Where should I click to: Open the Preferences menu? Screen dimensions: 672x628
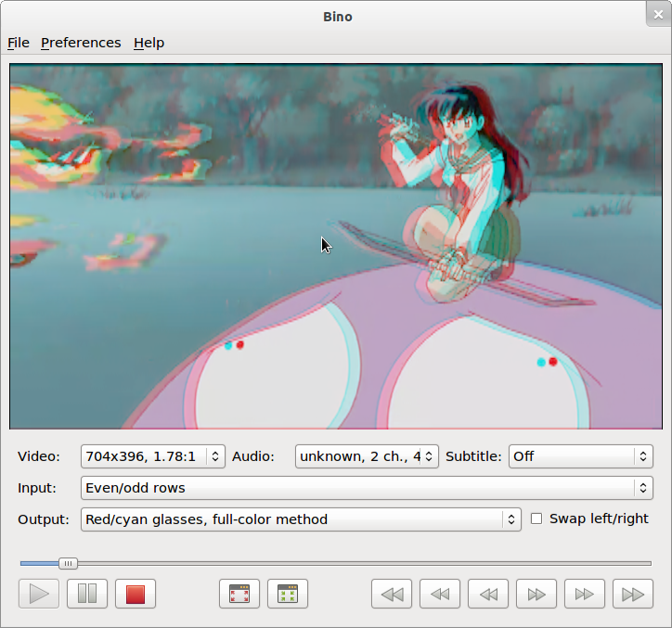(81, 43)
